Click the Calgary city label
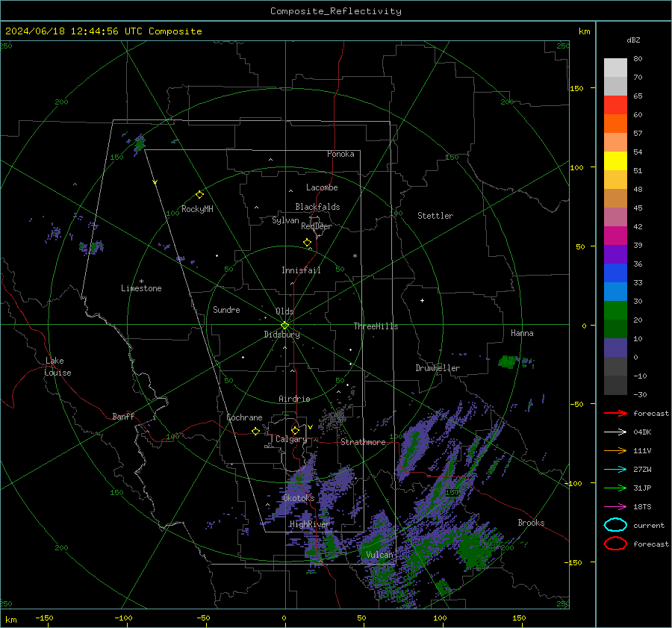Image resolution: width=672 pixels, height=628 pixels. coord(291,439)
